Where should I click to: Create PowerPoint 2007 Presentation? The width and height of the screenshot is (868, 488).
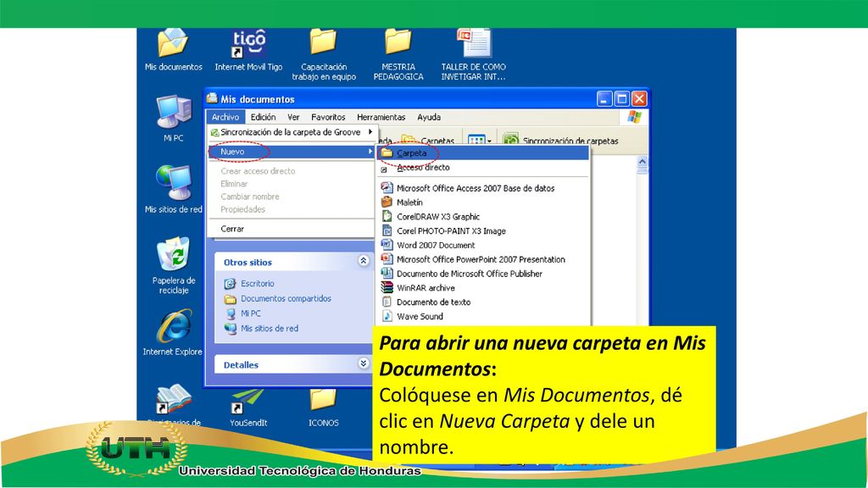click(482, 259)
